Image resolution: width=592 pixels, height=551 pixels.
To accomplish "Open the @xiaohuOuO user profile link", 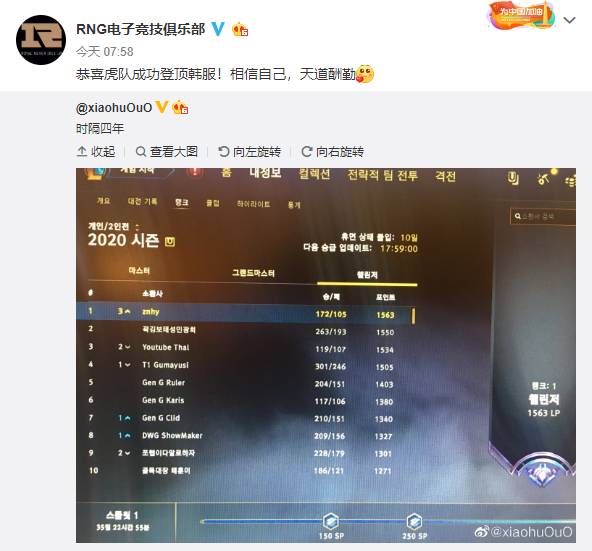I will pyautogui.click(x=114, y=108).
